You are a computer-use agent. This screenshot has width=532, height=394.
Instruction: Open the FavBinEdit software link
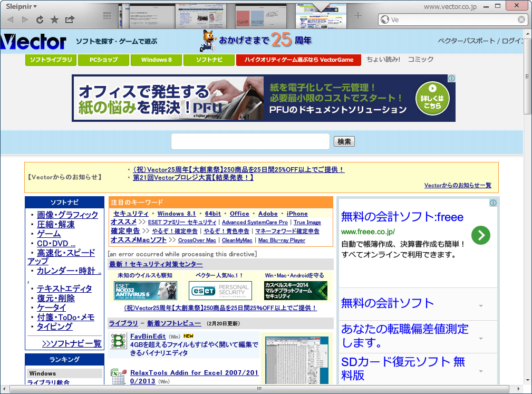coord(148,337)
